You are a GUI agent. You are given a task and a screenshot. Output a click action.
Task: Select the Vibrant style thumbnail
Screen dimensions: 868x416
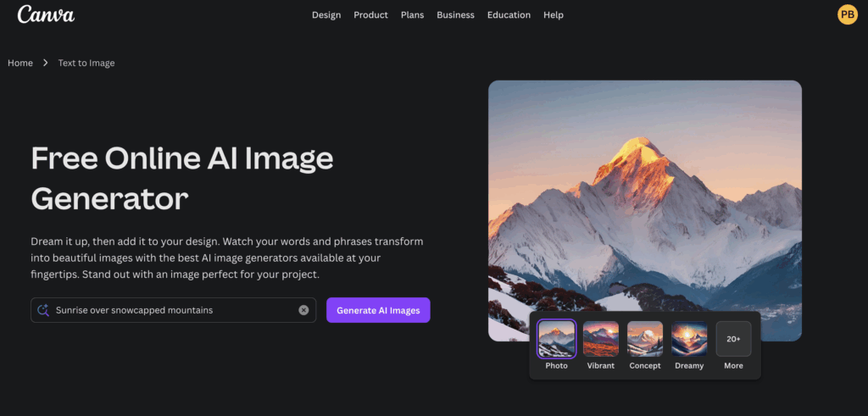pyautogui.click(x=601, y=339)
